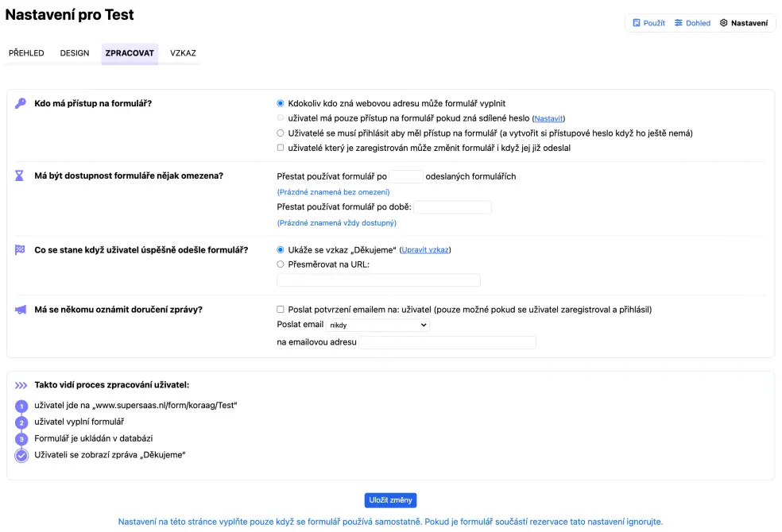The height and width of the screenshot is (532, 782).
Task: Switch to the DESIGN tab
Action: 75,53
